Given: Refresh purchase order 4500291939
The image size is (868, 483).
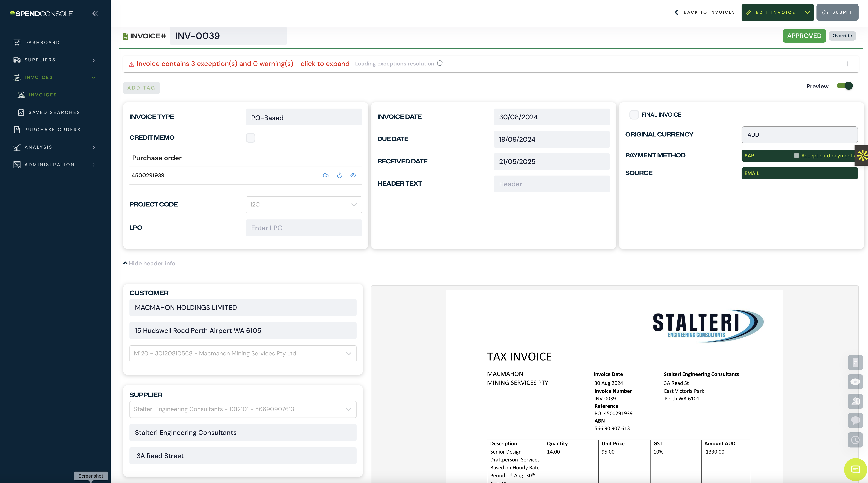Looking at the screenshot, I should pyautogui.click(x=339, y=176).
